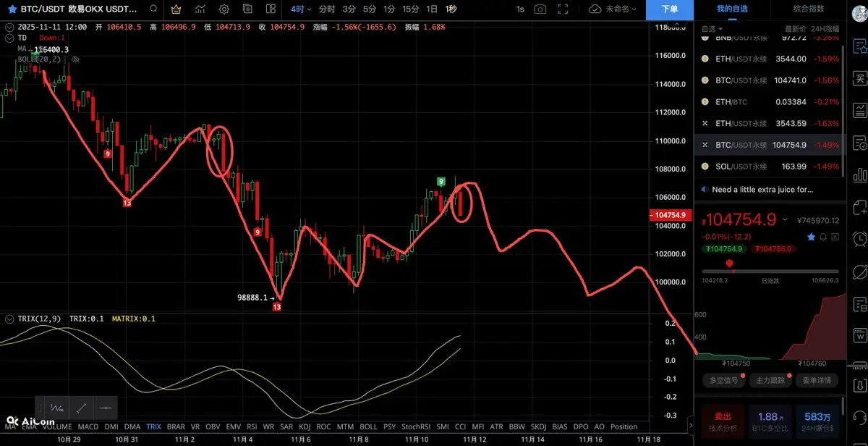This screenshot has height=446, width=868.
Task: Select the 1分 timeframe
Action: click(389, 9)
